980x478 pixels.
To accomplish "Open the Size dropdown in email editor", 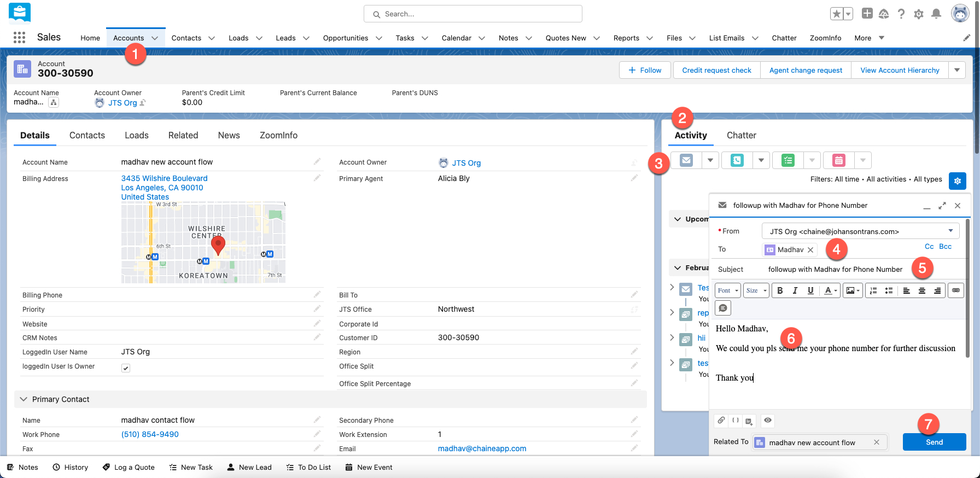I will (756, 290).
